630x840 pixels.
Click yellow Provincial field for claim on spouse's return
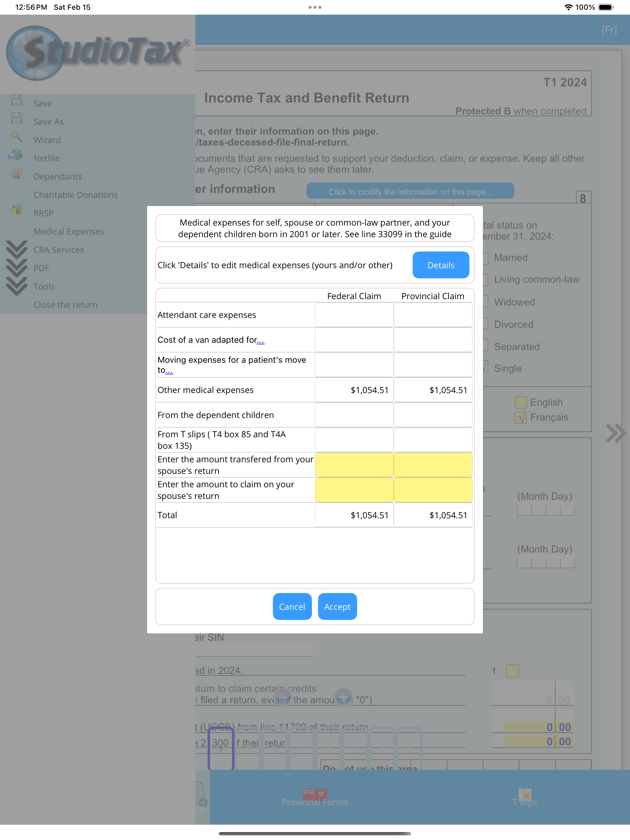433,490
